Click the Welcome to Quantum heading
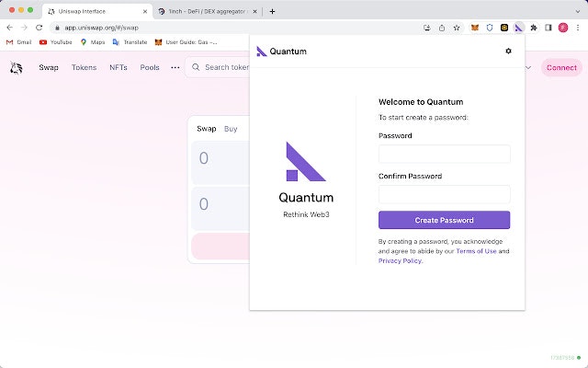 (x=421, y=102)
